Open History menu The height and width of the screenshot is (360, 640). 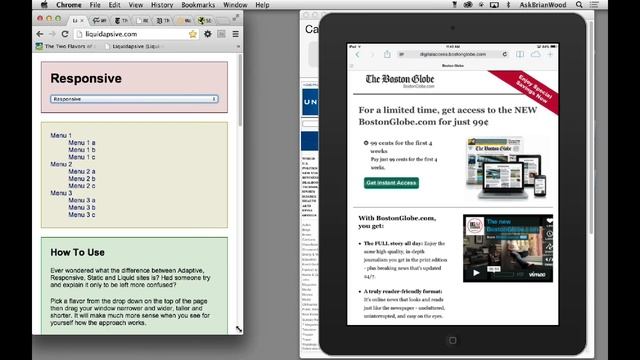point(162,5)
